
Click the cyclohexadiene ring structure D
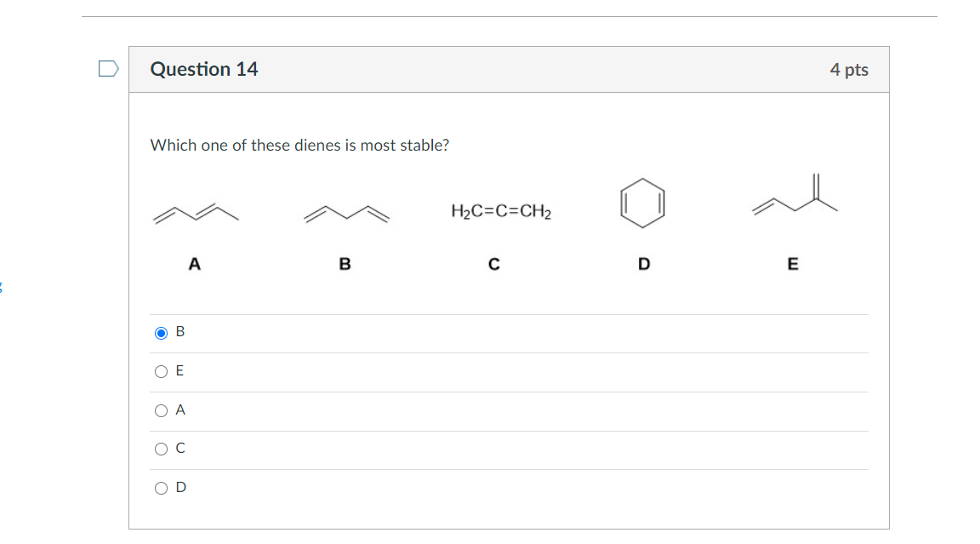pyautogui.click(x=641, y=202)
